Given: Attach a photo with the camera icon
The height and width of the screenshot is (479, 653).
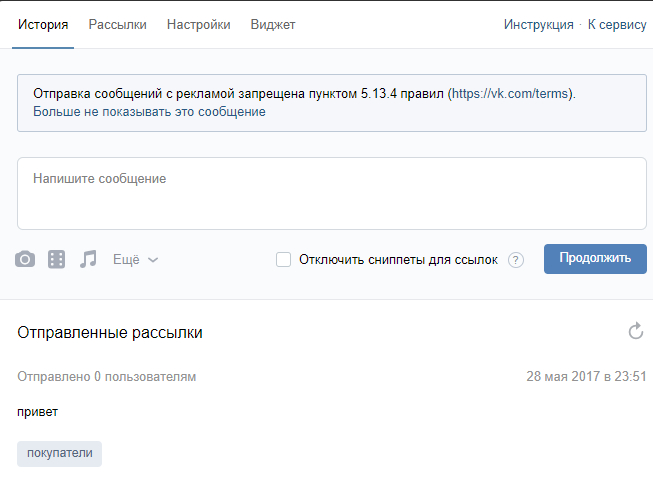Looking at the screenshot, I should [x=25, y=259].
